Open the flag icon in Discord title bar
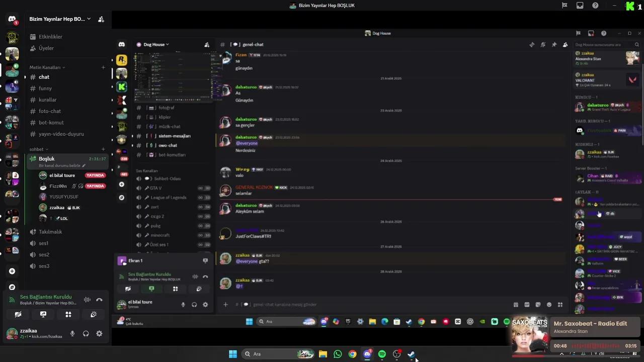The image size is (644, 362). [x=565, y=6]
